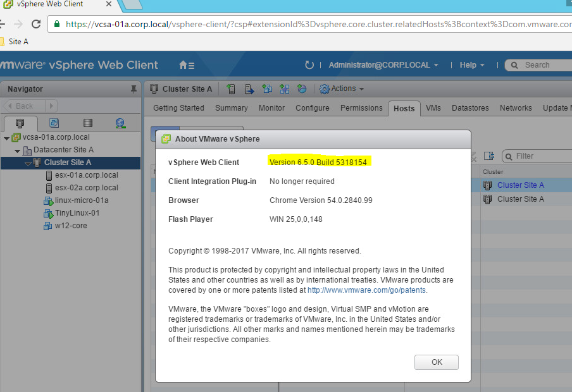This screenshot has width=572, height=392.
Task: Switch to the Networks tab
Action: (x=516, y=108)
